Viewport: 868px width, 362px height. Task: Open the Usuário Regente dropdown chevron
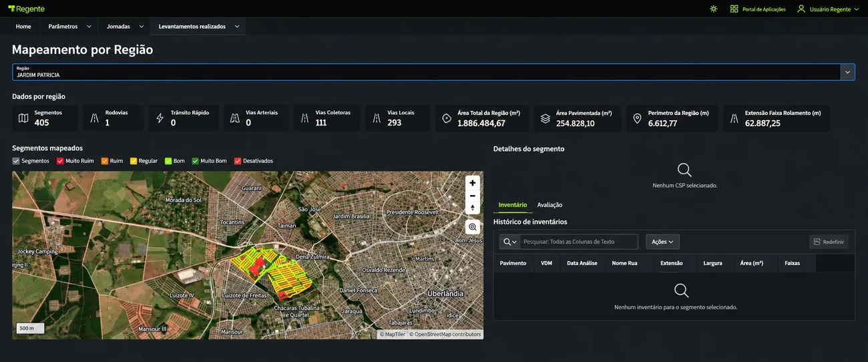(856, 9)
